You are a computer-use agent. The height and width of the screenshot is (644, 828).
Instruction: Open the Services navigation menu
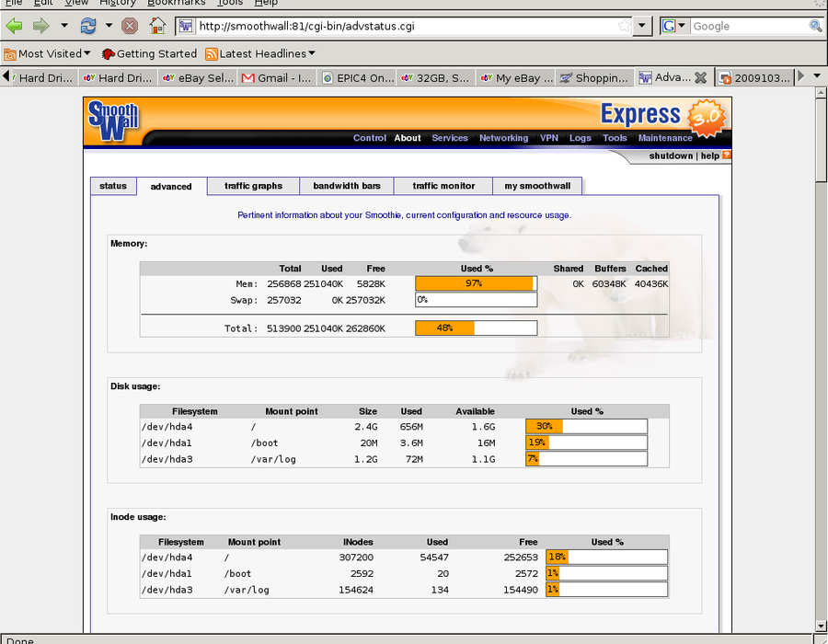tap(450, 138)
